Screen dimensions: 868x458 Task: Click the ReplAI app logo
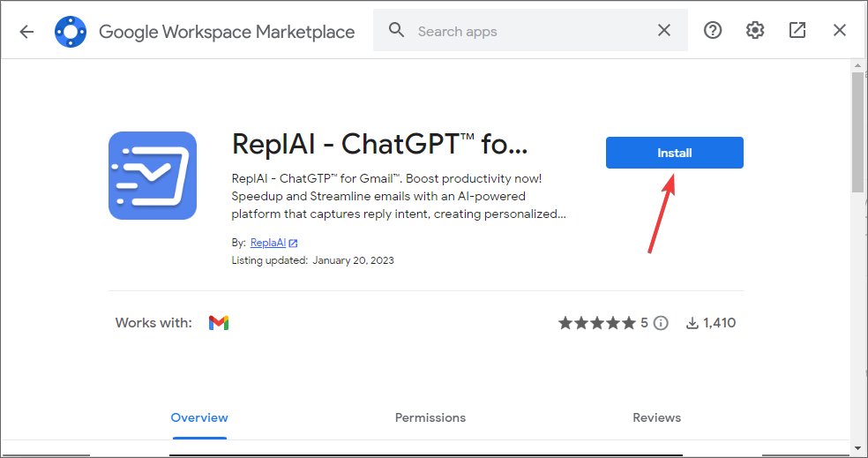point(152,176)
